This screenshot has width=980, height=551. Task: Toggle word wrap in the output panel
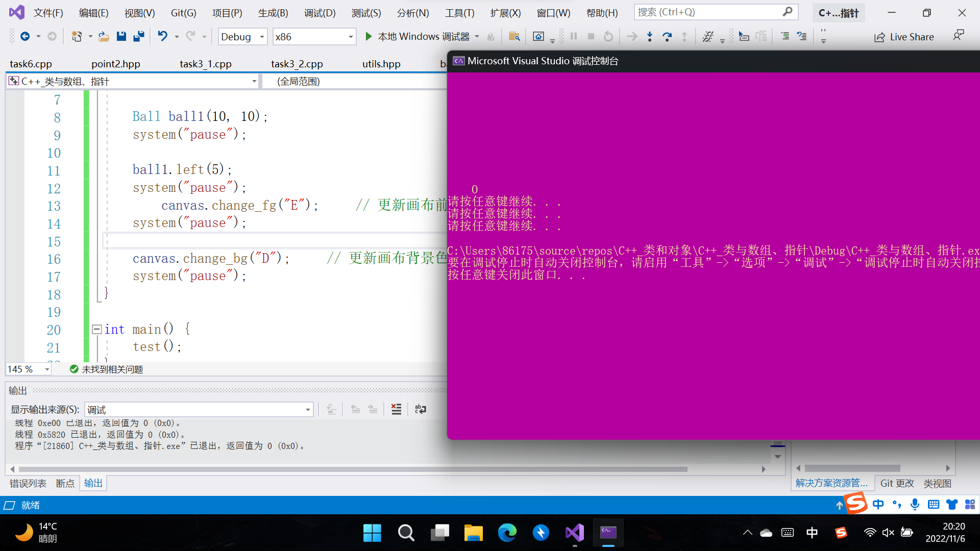tap(420, 409)
